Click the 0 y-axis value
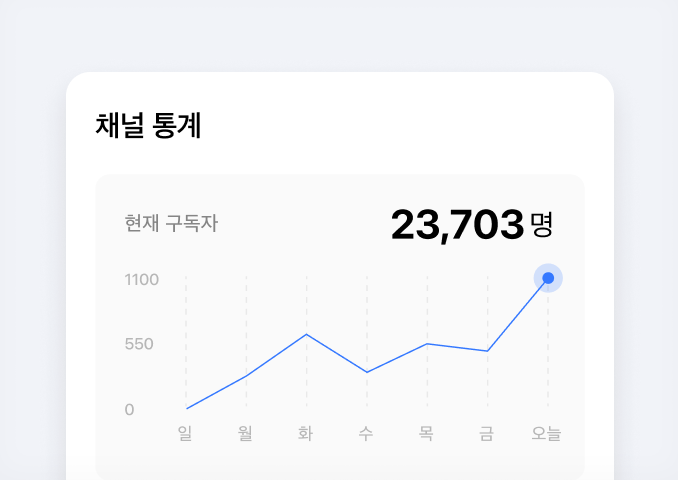This screenshot has width=678, height=480. (x=129, y=410)
